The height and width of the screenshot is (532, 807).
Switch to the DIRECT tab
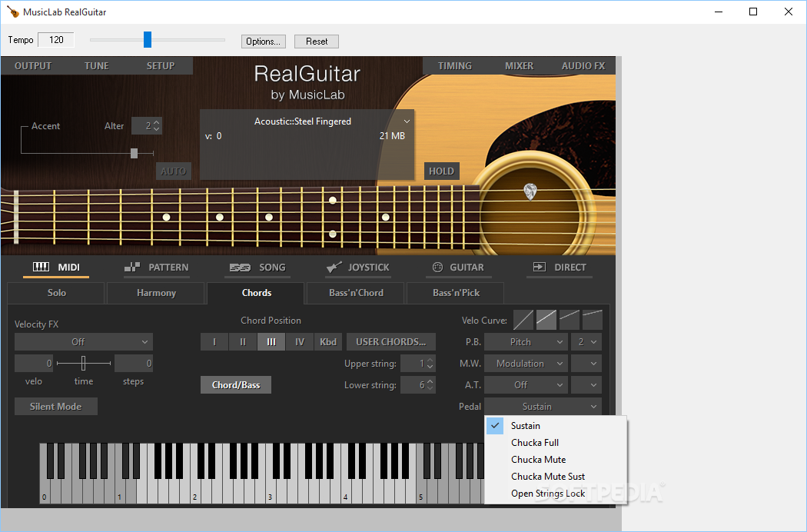[x=560, y=268]
